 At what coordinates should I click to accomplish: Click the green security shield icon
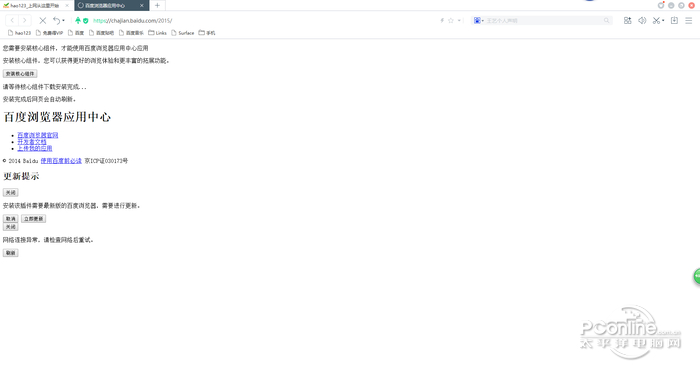coord(85,21)
